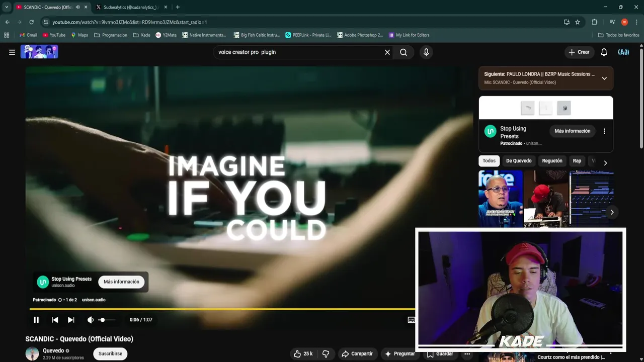Like the video (25 k)

coord(303,354)
